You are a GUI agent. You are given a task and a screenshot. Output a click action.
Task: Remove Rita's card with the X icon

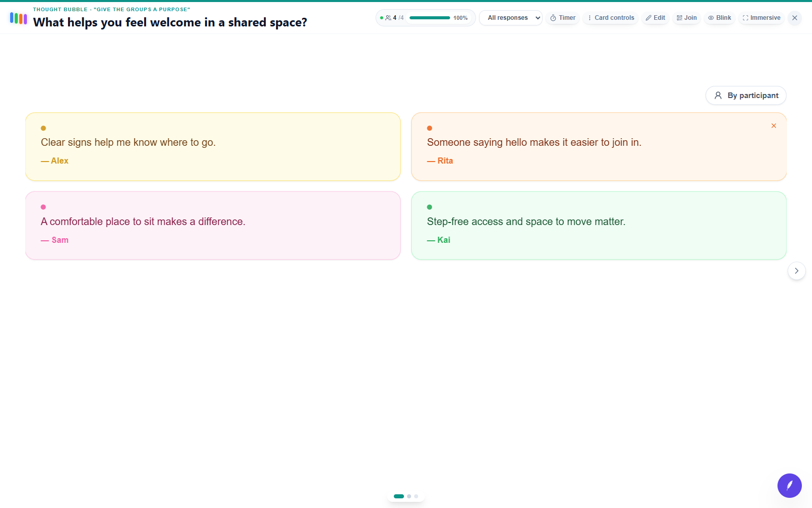click(774, 125)
